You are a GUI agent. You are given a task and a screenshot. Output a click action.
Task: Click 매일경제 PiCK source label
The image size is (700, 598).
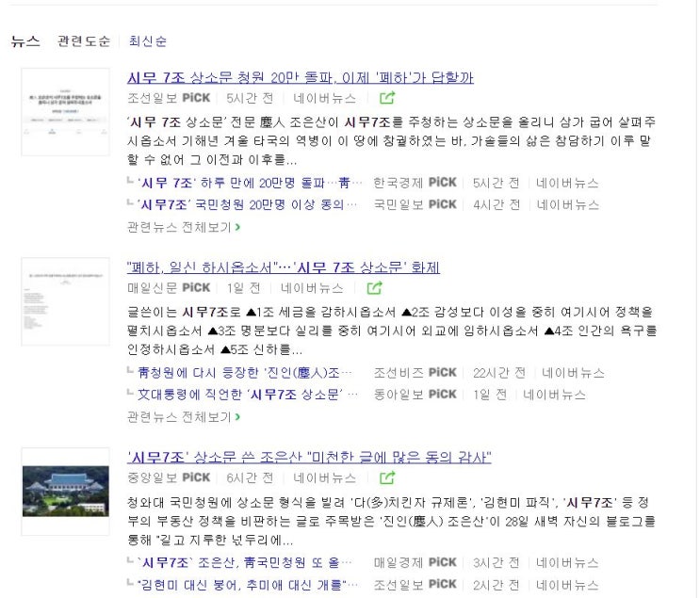[x=415, y=563]
